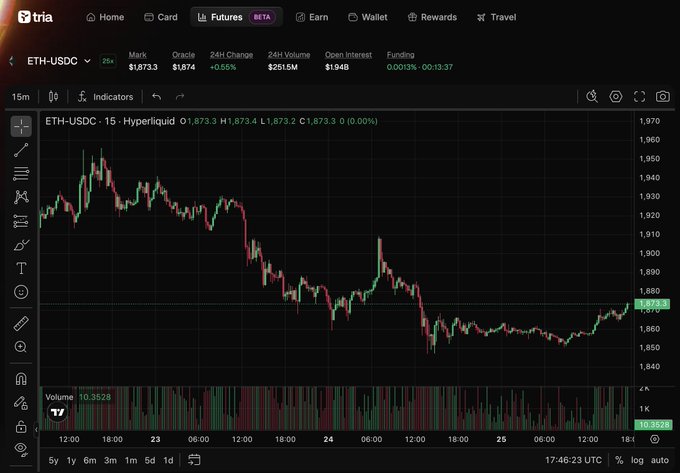Click the 17:46:23 UTC timezone clock
The height and width of the screenshot is (473, 680).
point(573,460)
